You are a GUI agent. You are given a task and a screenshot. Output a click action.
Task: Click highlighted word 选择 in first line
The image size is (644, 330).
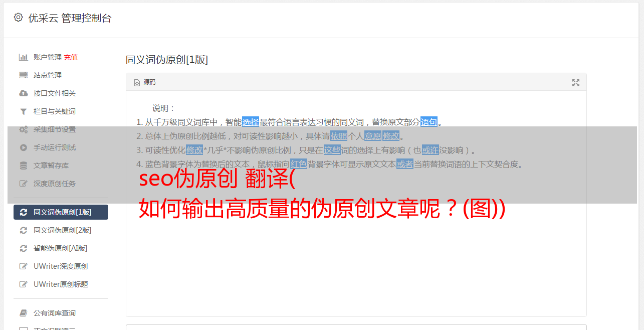(x=251, y=122)
